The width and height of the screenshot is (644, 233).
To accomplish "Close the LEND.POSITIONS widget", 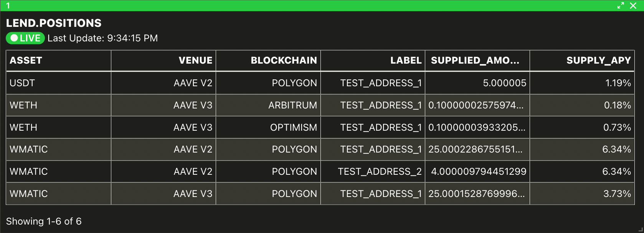I will coord(633,5).
